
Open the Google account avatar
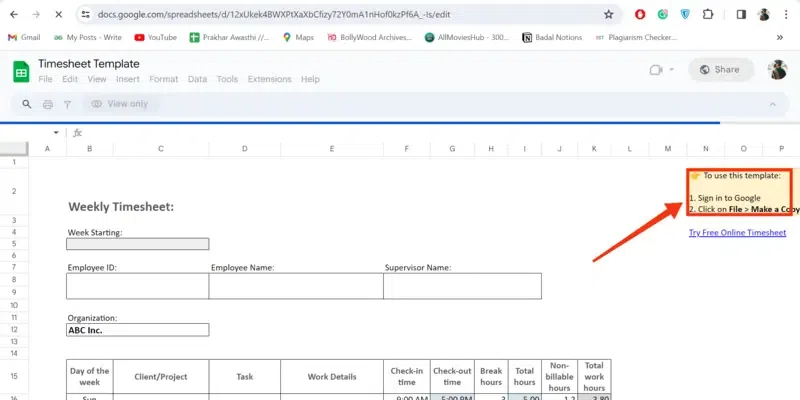778,70
